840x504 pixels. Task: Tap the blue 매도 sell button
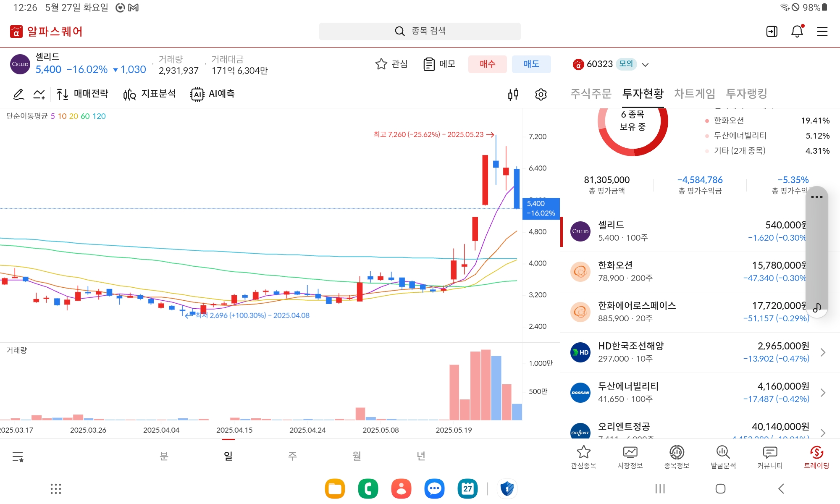(x=531, y=64)
